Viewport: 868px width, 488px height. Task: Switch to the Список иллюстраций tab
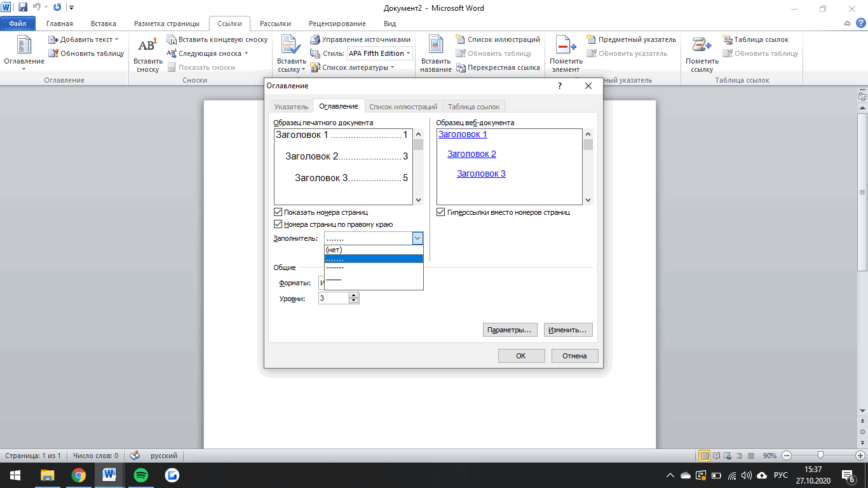[x=403, y=107]
